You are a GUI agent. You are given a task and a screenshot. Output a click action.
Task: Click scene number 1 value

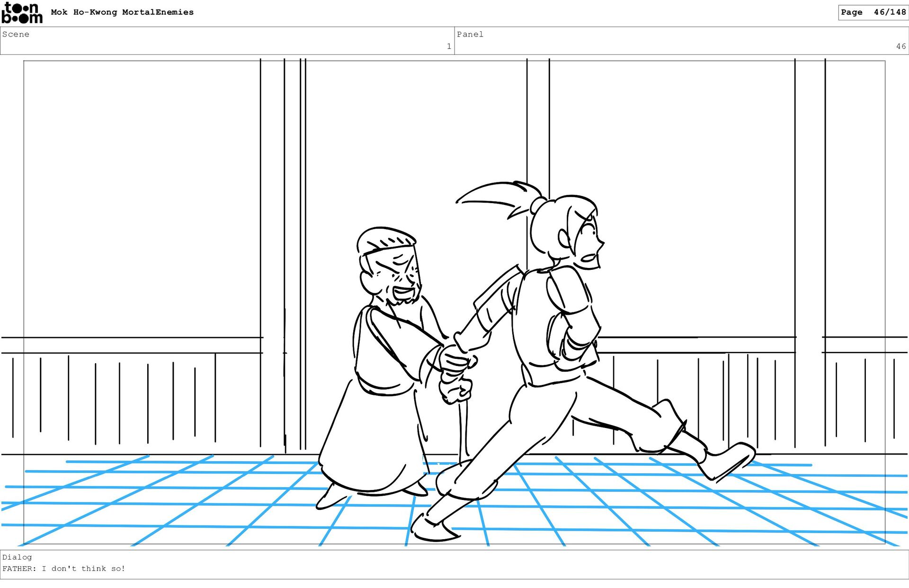(x=448, y=46)
